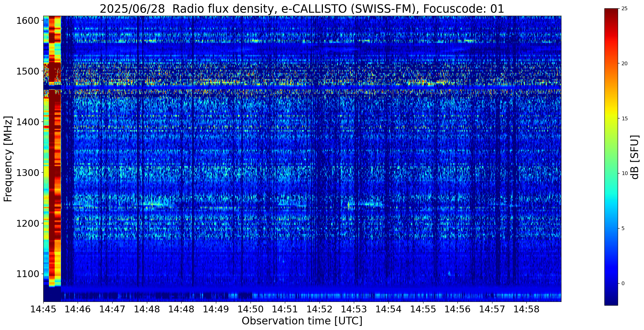
Task: Click the colorbar tick value 10
Action: (x=625, y=174)
